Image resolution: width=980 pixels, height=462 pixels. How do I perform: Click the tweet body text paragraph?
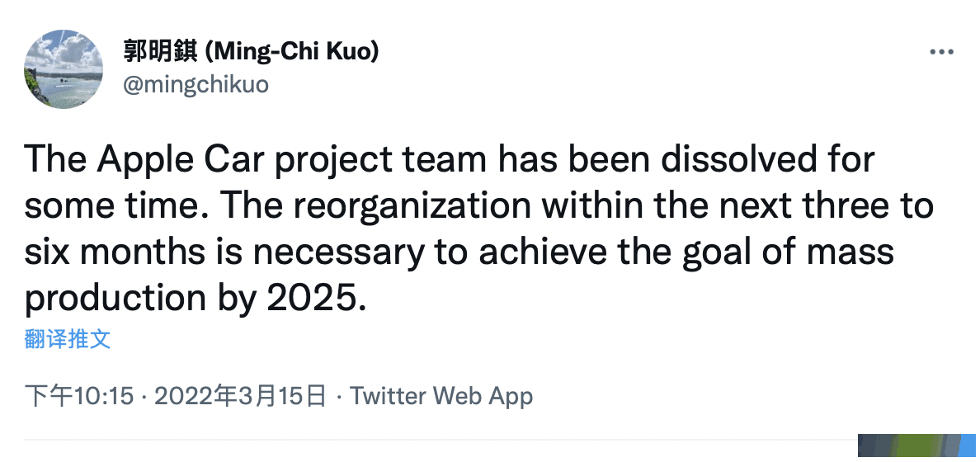(478, 228)
